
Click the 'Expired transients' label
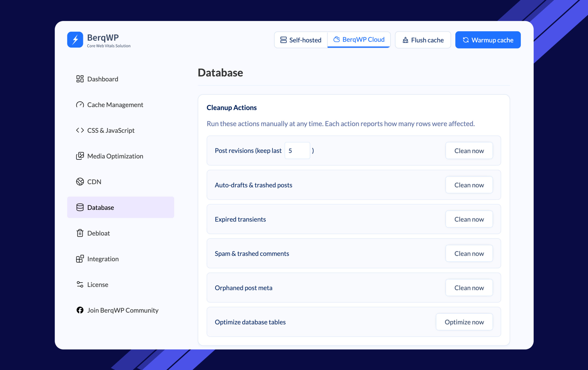pyautogui.click(x=240, y=219)
